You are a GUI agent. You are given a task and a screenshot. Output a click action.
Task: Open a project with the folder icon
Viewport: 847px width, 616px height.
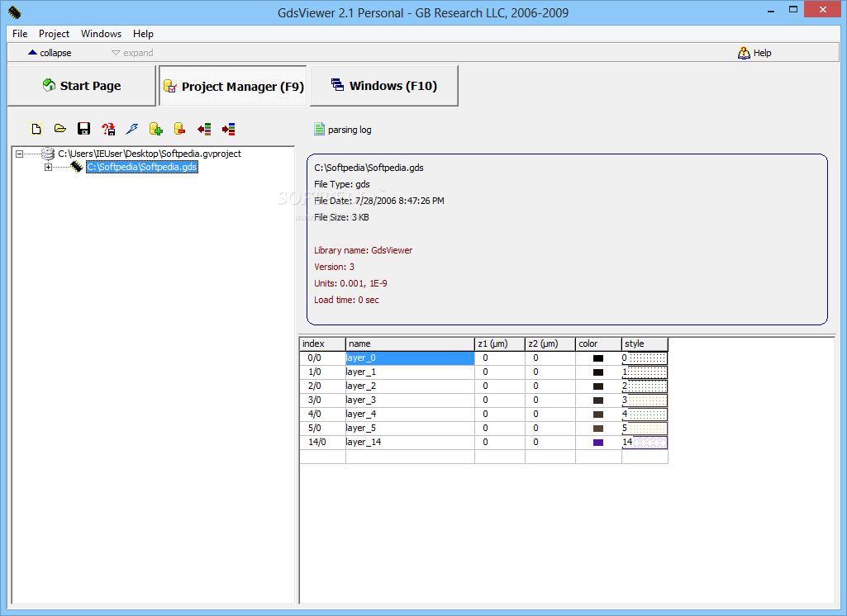click(60, 129)
